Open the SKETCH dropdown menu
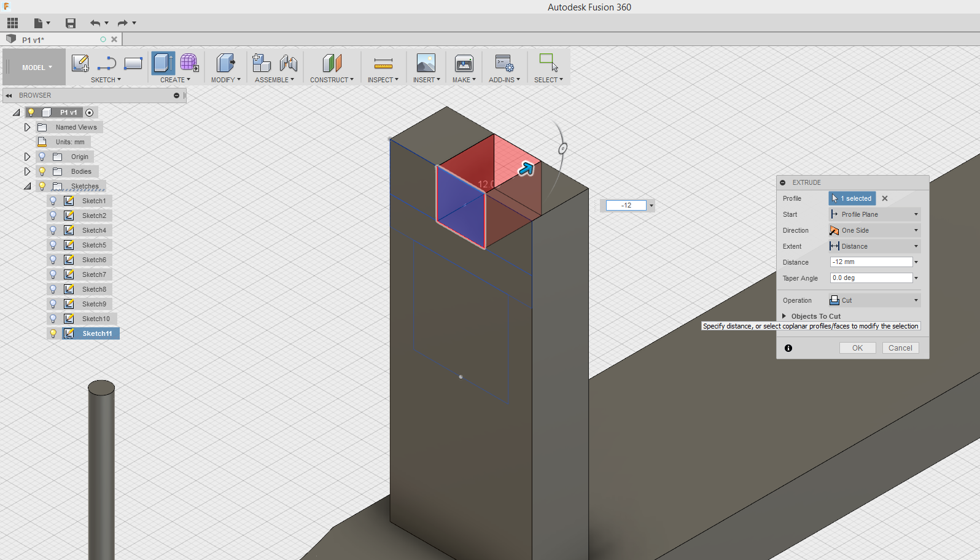This screenshot has width=980, height=560. pos(106,80)
